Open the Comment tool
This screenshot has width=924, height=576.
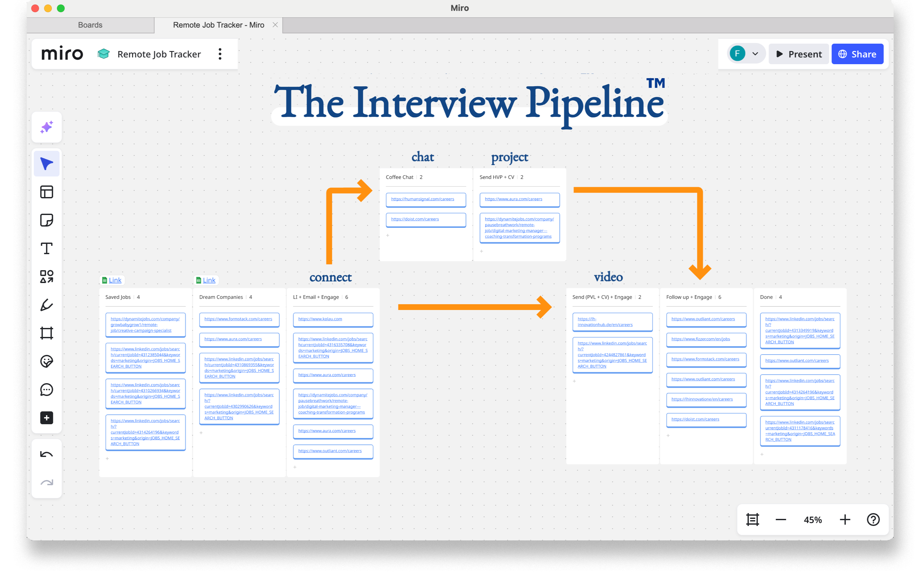point(47,389)
